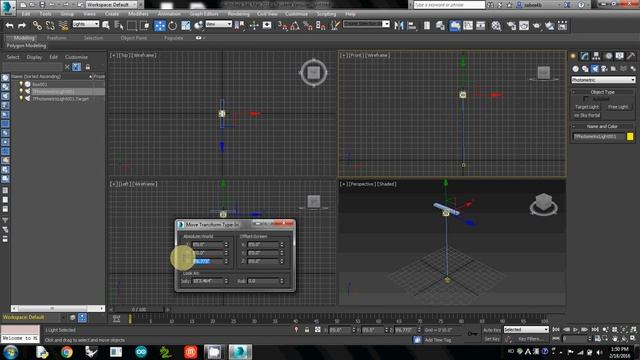
Task: Toggle the Angle Snap button
Action: tap(295, 26)
